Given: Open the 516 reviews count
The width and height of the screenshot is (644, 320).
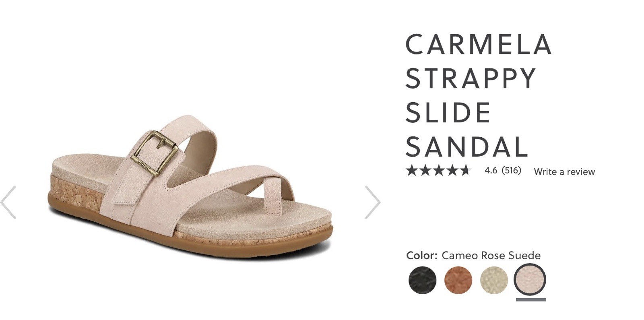Looking at the screenshot, I should [x=512, y=170].
